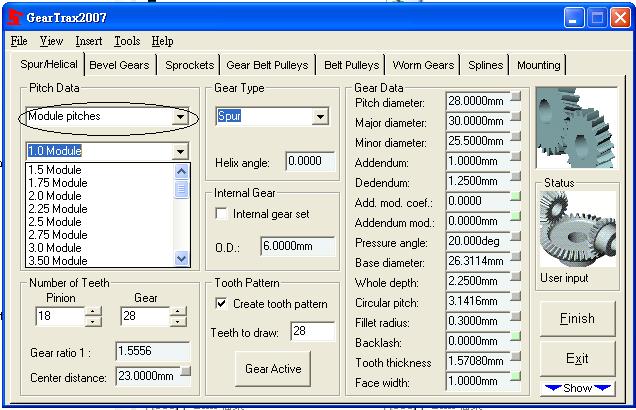Increase Pinion teeth with up arrow
The width and height of the screenshot is (636, 410).
pyautogui.click(x=93, y=311)
